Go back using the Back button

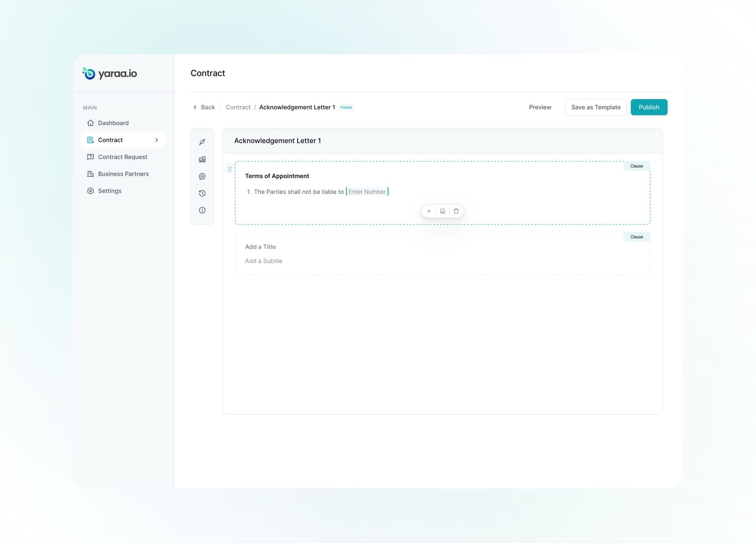204,107
